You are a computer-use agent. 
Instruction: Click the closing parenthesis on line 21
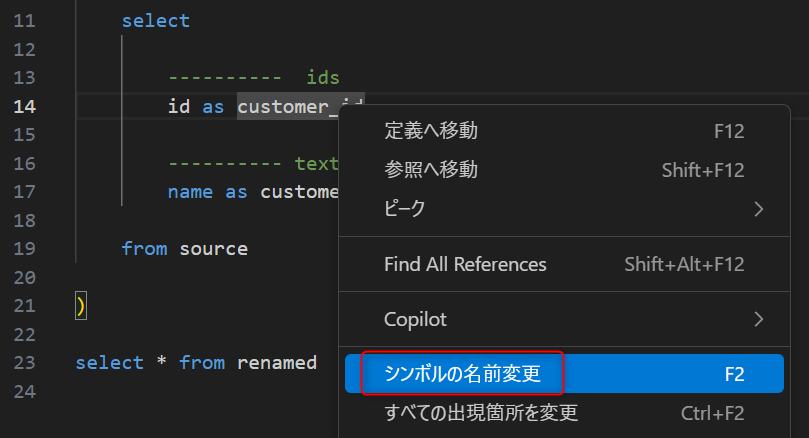pyautogui.click(x=80, y=306)
